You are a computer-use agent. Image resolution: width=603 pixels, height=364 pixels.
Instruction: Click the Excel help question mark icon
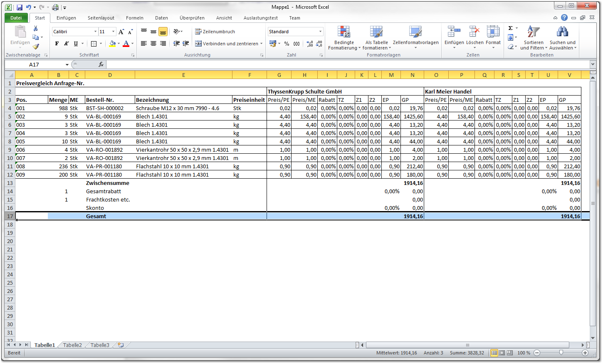pyautogui.click(x=564, y=17)
